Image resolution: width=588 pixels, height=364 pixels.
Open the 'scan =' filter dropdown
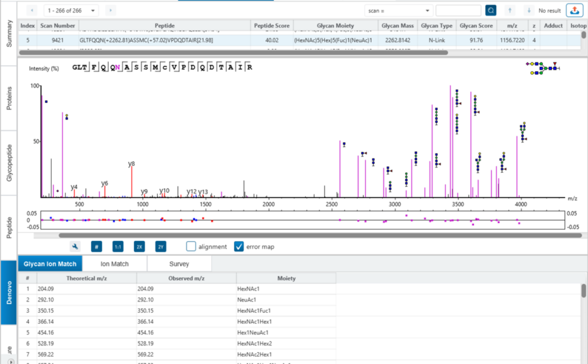tap(399, 10)
